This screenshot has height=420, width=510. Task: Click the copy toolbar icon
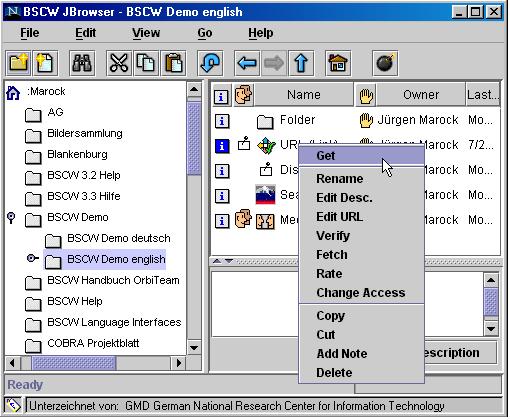point(146,62)
